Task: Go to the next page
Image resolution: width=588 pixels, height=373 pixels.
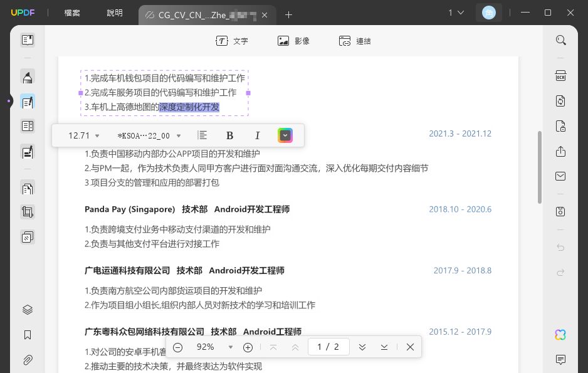Action: coord(362,347)
